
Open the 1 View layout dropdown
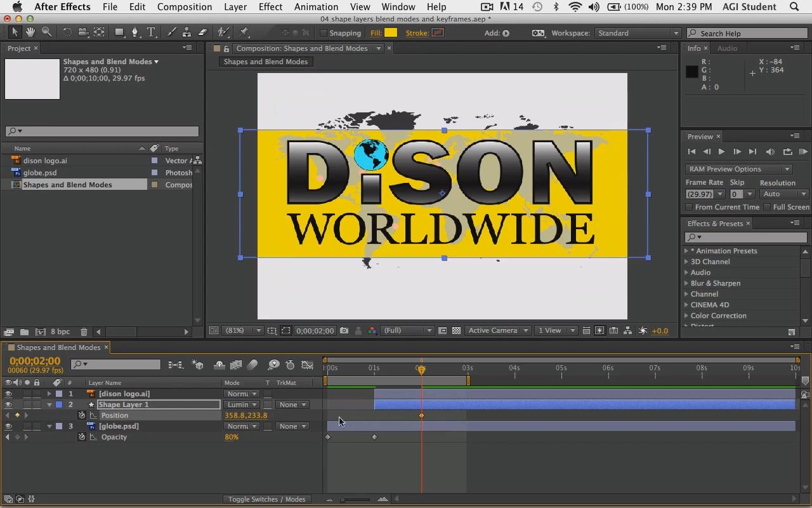(x=556, y=330)
